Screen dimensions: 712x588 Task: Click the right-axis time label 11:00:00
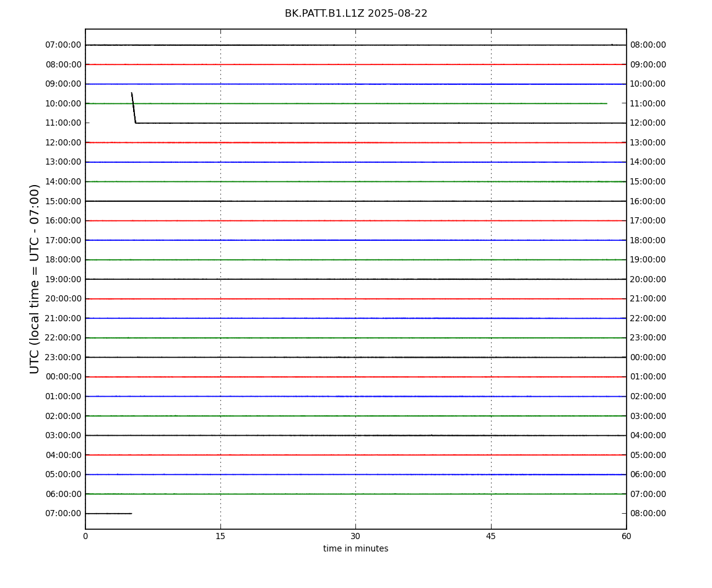pos(648,103)
